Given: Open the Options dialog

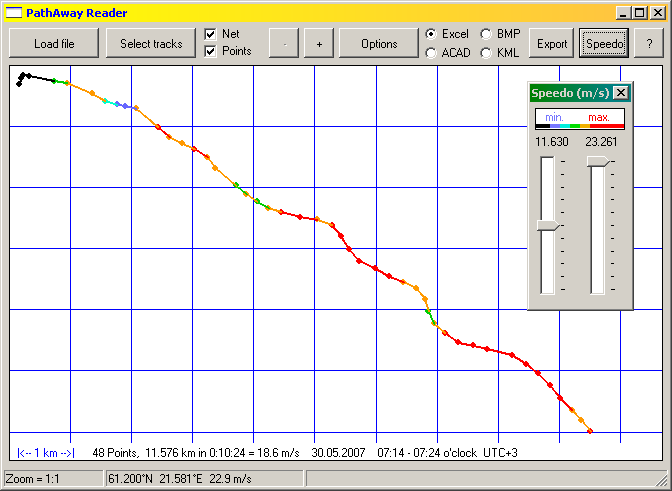Looking at the screenshot, I should coord(379,44).
